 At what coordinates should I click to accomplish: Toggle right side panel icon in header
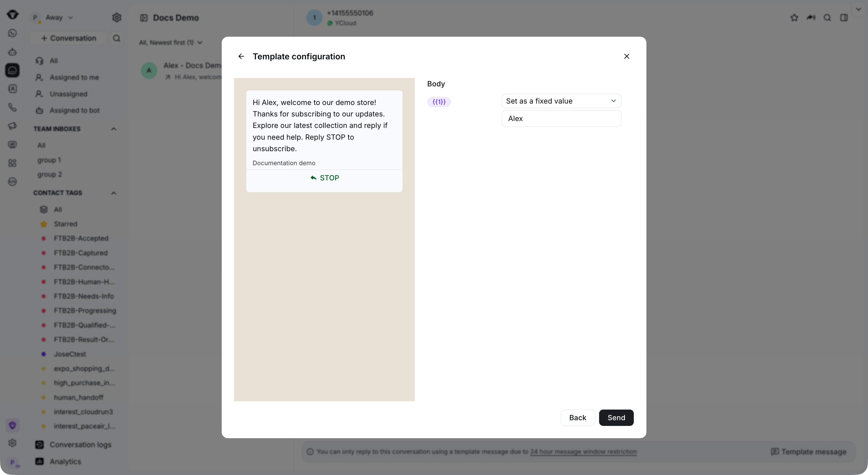point(844,17)
